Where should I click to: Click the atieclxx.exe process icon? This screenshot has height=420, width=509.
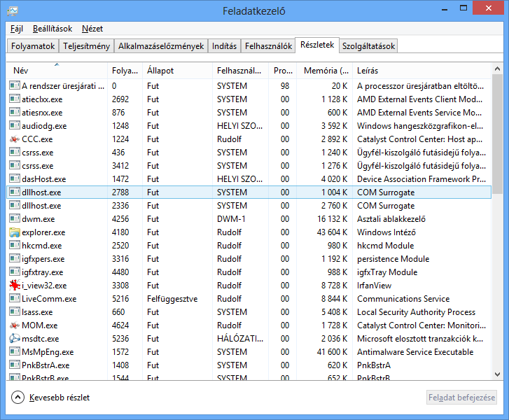(15, 99)
